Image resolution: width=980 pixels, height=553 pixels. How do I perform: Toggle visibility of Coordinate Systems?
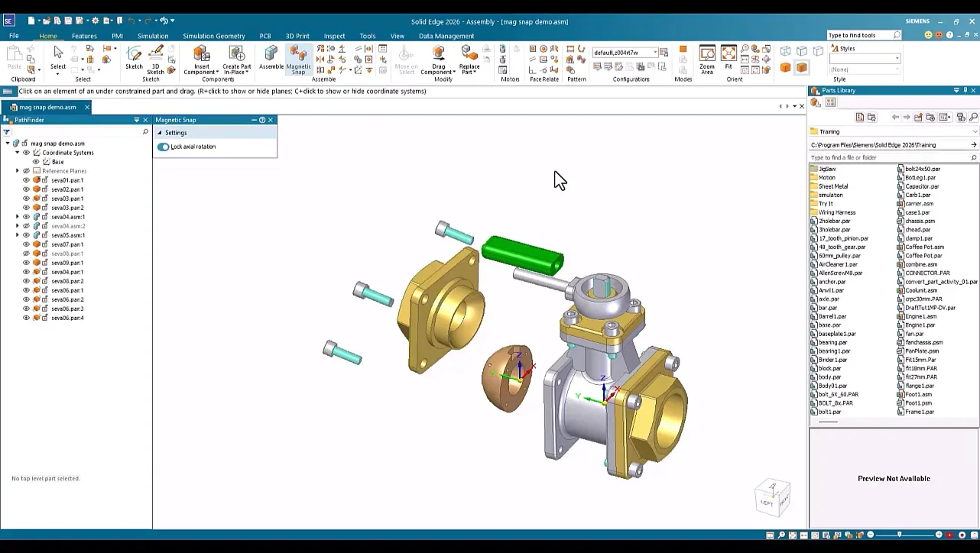click(26, 153)
